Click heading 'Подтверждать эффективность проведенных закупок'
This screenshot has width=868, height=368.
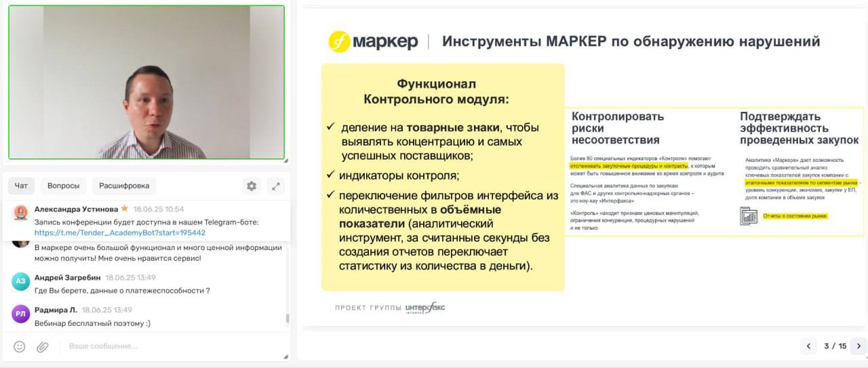[x=800, y=128]
